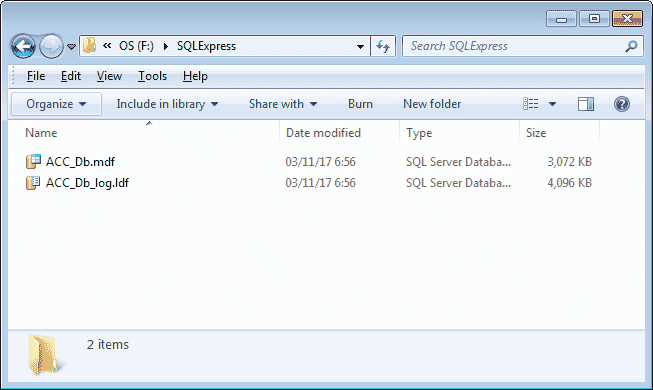Open the address bar history dropdown

tap(361, 46)
